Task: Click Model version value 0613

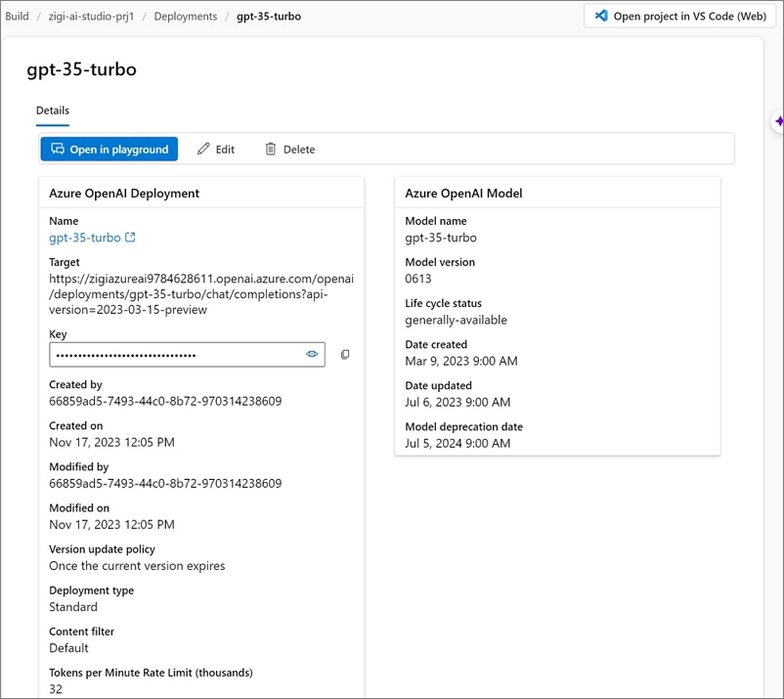Action: click(418, 279)
